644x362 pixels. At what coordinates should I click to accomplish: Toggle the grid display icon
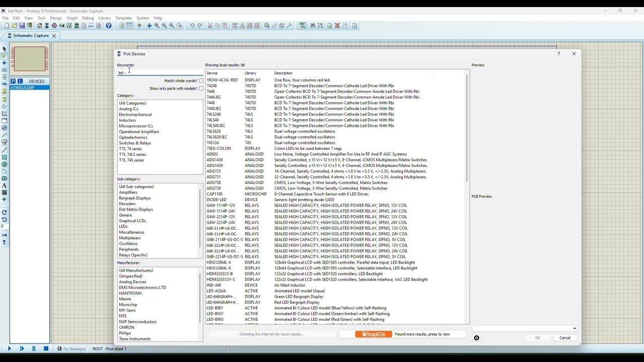tap(129, 26)
